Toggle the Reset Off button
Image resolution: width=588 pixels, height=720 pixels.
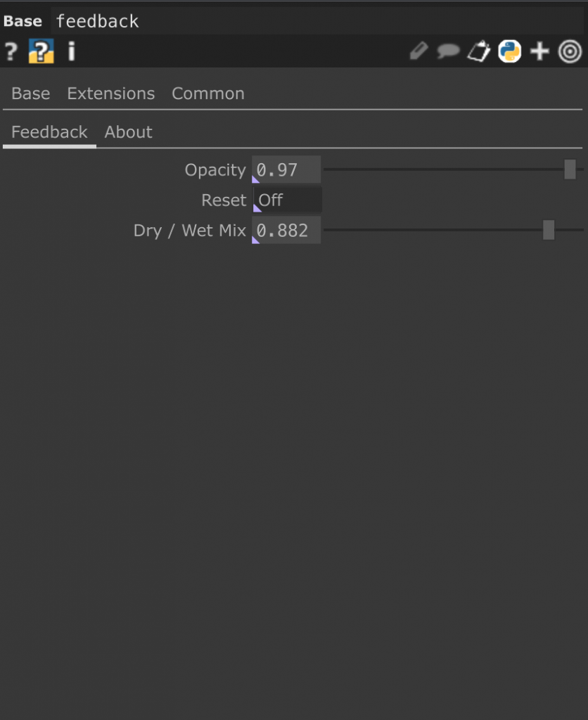(x=287, y=200)
